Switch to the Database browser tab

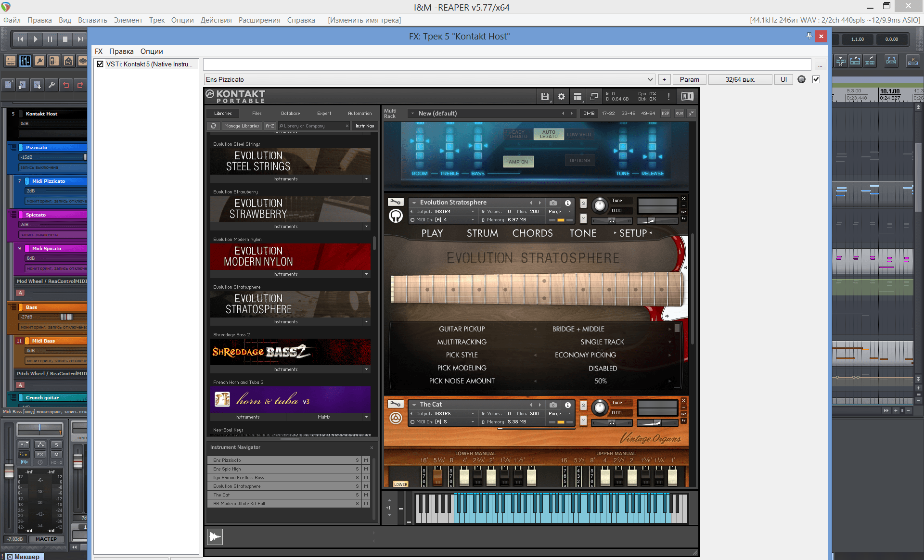pos(291,114)
